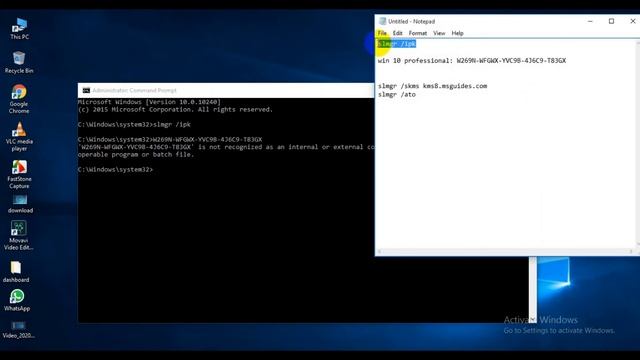Image resolution: width=640 pixels, height=360 pixels.
Task: Click the 'win 10 professional' product key line
Action: click(x=472, y=60)
